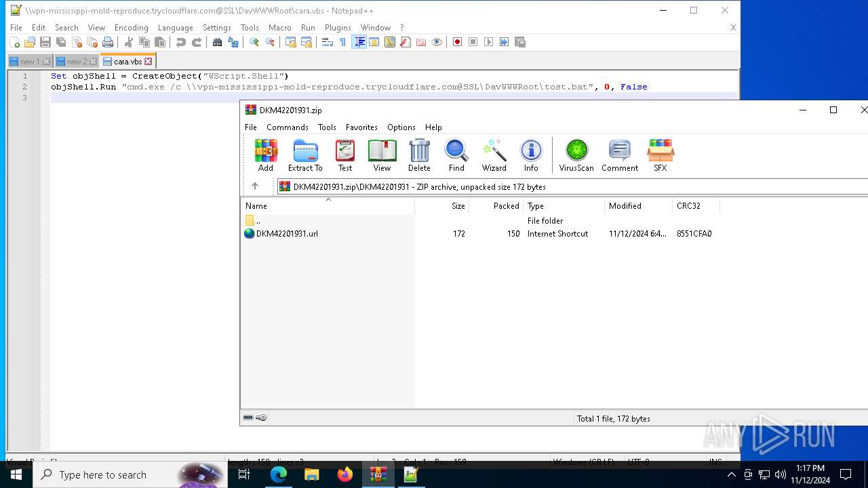
Task: Open the Encoding menu in Notepad++
Action: tap(132, 28)
